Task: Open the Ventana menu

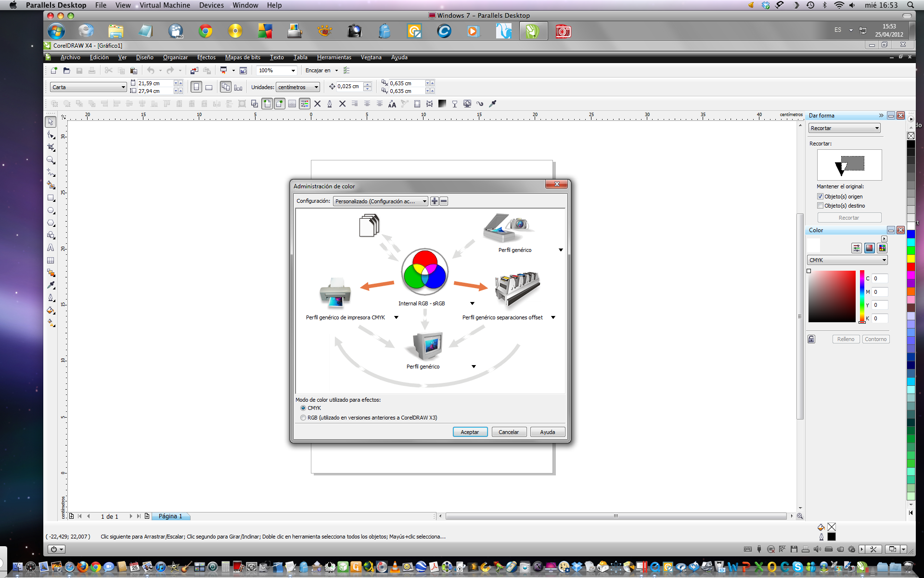Action: [x=371, y=57]
